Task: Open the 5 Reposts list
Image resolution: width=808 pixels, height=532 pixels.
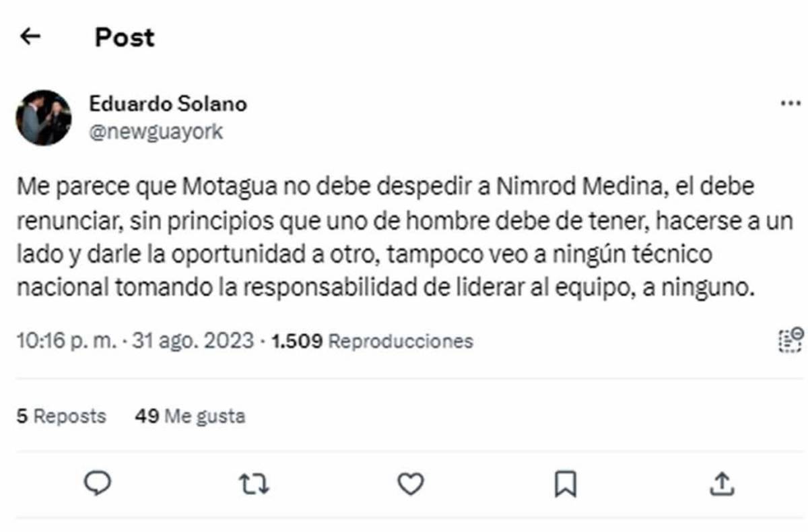Action: click(x=61, y=416)
